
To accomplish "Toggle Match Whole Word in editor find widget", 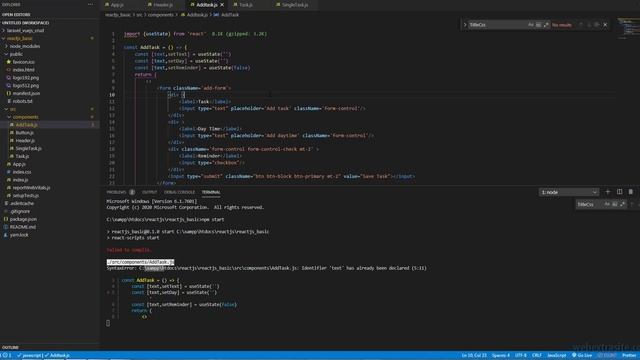I will point(538,25).
